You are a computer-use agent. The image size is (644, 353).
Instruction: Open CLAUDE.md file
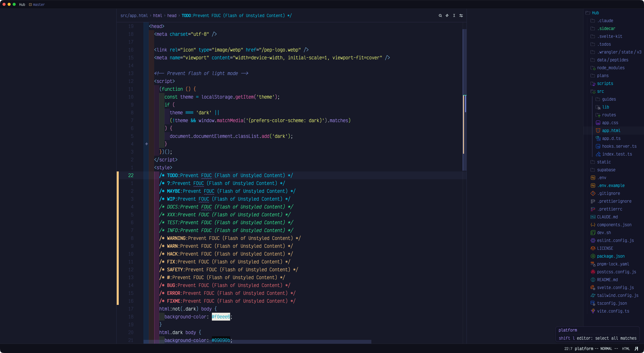pyautogui.click(x=607, y=217)
